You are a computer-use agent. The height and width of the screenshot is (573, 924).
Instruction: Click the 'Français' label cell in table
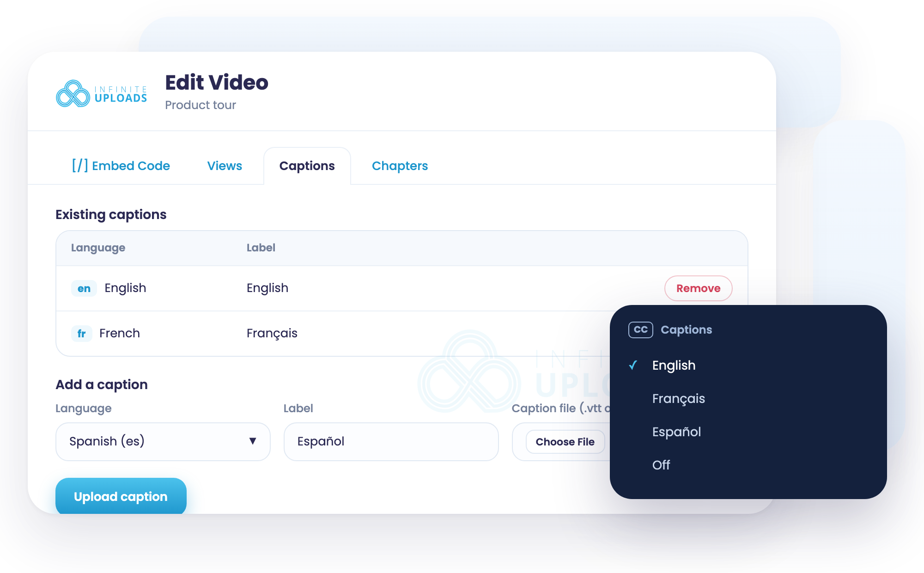[x=272, y=333]
